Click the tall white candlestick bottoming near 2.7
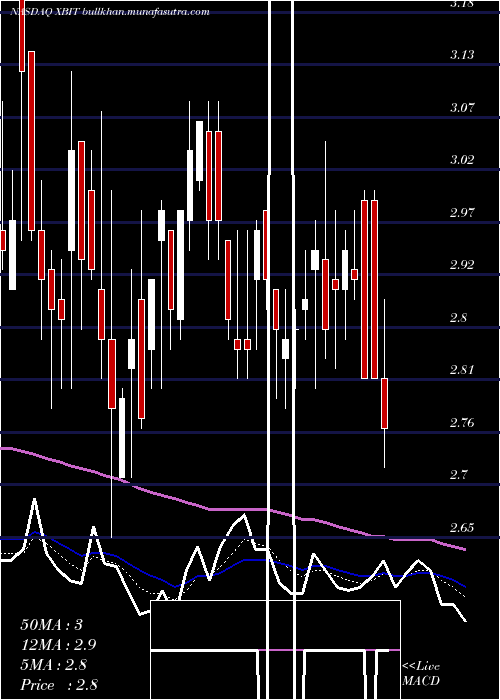The height and width of the screenshot is (700, 500). [121, 438]
